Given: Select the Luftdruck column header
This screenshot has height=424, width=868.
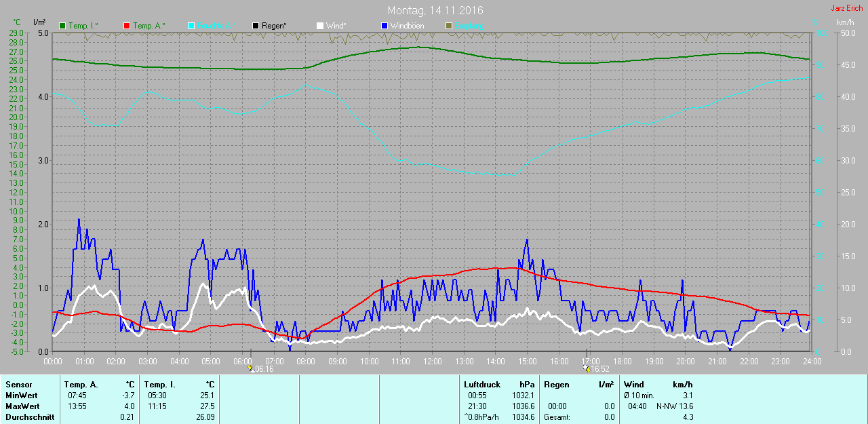Looking at the screenshot, I should pyautogui.click(x=481, y=385).
